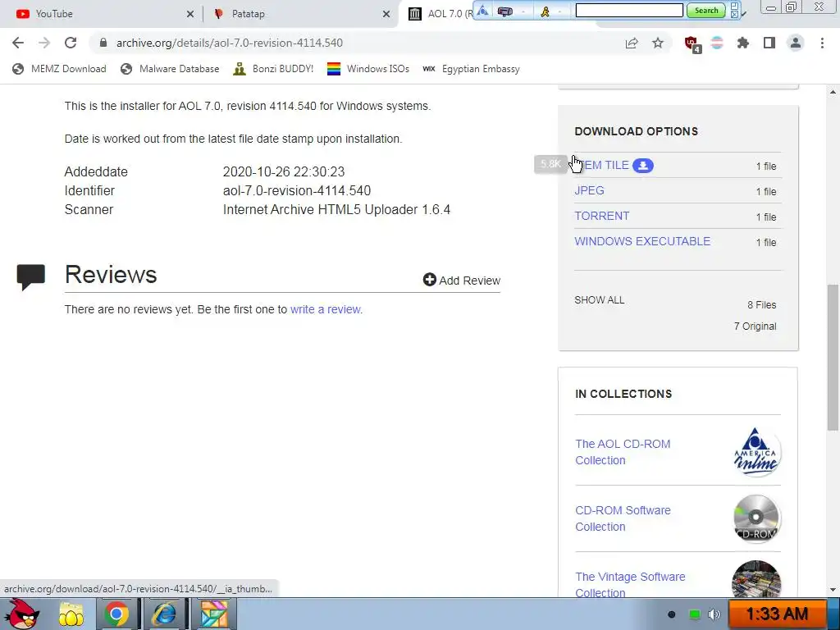The image size is (840, 630).
Task: Open The Vintage Software Collection link
Action: coord(630,584)
